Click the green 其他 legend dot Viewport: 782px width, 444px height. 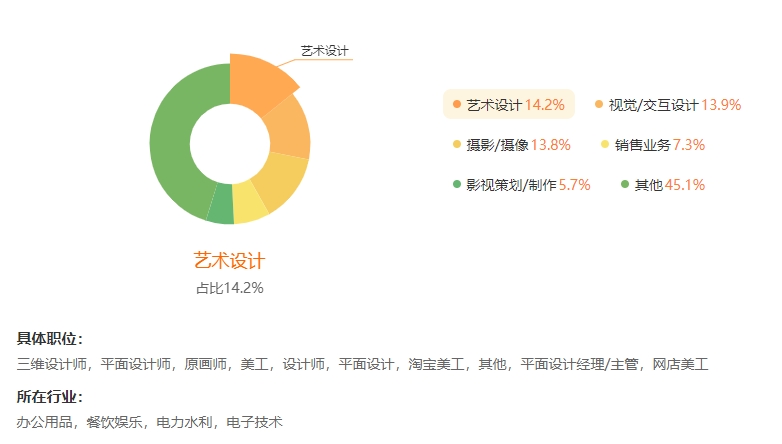click(x=625, y=184)
